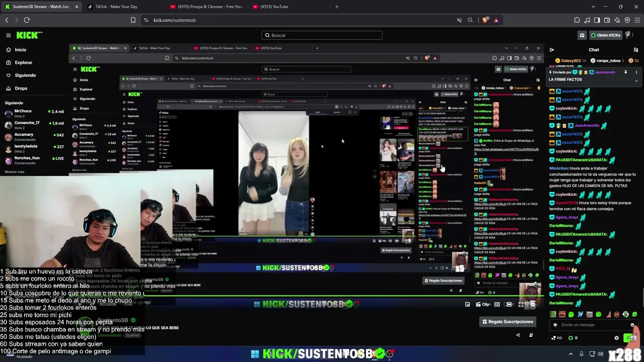
Task: Toggle Brave Shields in the outermost address bar
Action: click(485, 20)
